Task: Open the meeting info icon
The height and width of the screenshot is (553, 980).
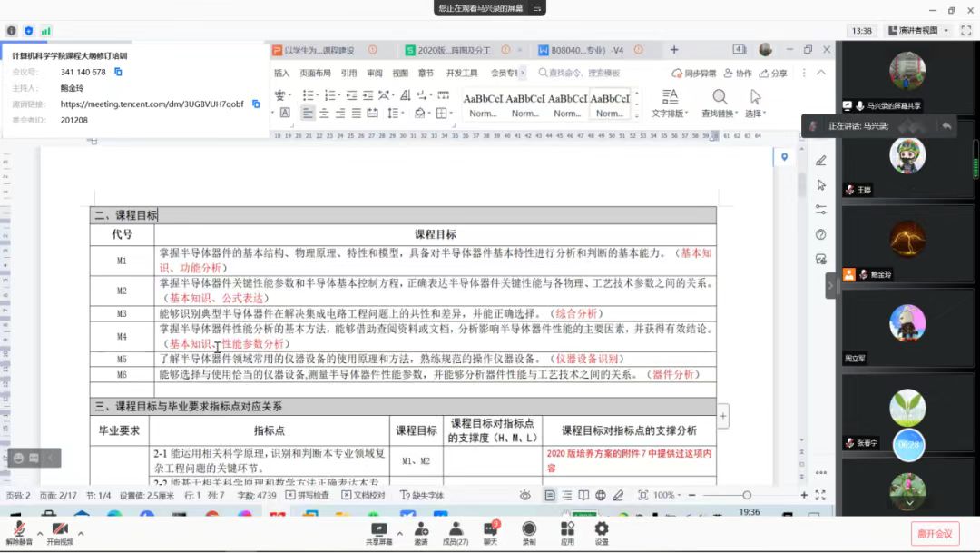Action: tap(11, 31)
